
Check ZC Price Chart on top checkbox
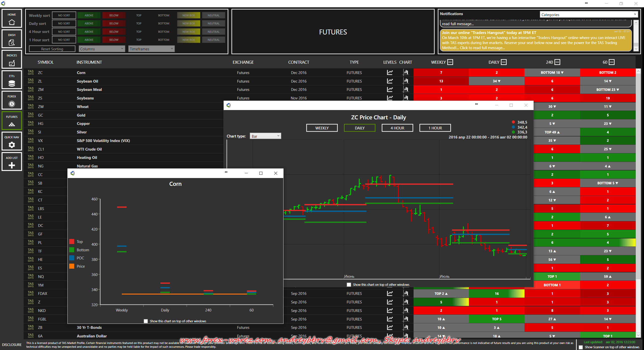[349, 285]
